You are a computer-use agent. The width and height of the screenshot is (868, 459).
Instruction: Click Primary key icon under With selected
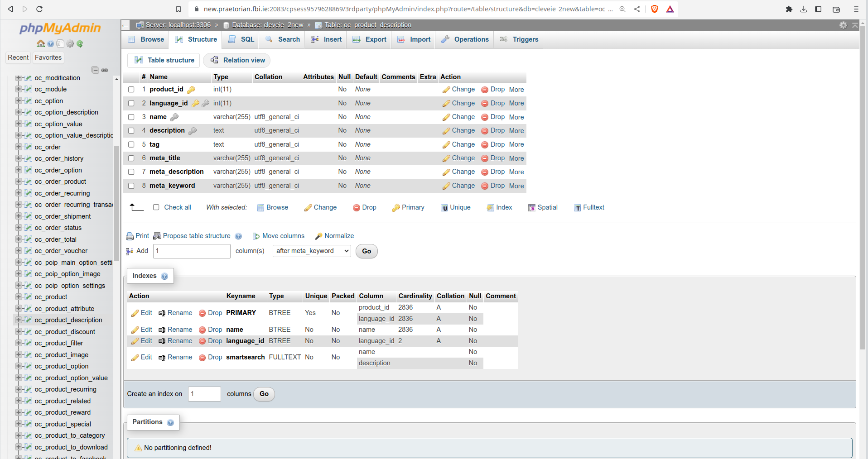[396, 208]
